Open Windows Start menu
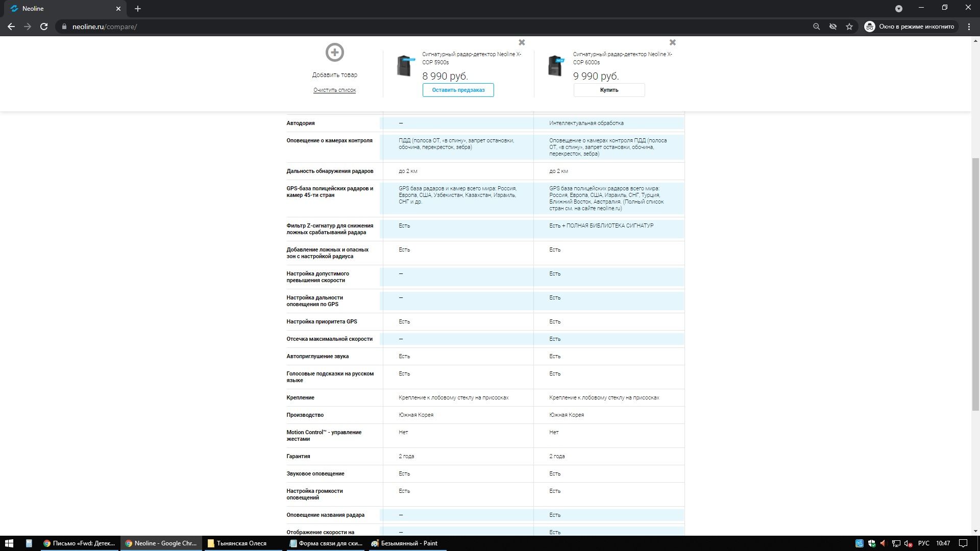This screenshot has width=980, height=551. [x=9, y=543]
